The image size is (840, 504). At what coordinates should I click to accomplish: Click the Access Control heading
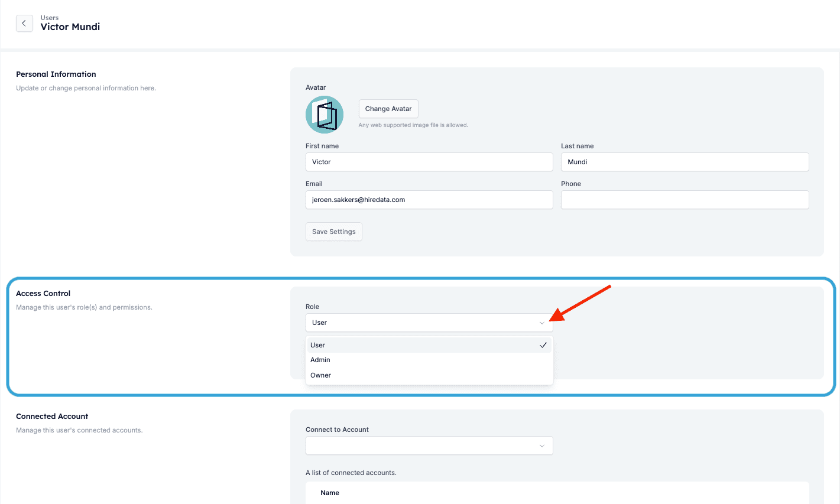tap(43, 293)
